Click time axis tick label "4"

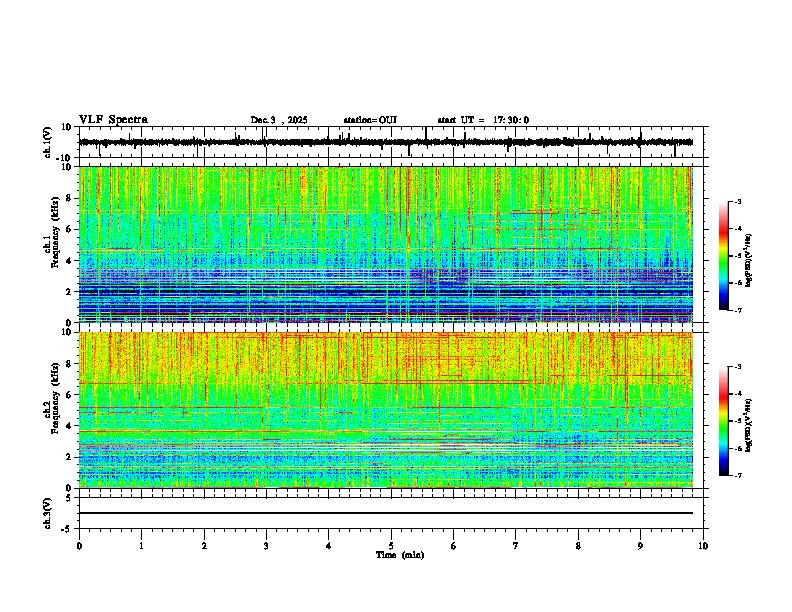tap(329, 546)
